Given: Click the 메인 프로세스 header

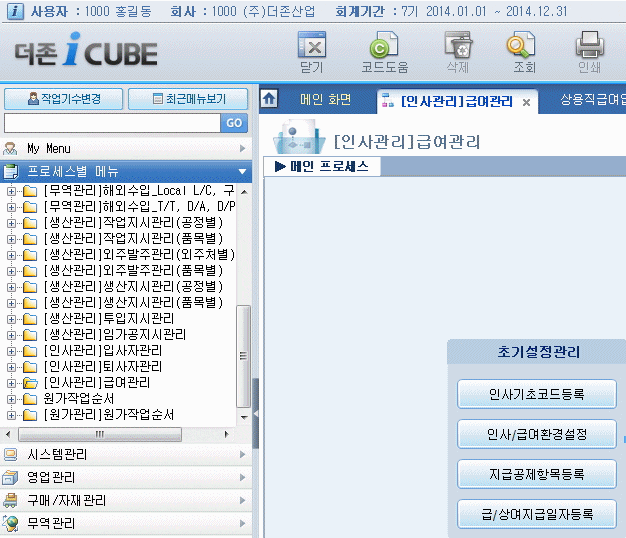Looking at the screenshot, I should click(x=322, y=166).
